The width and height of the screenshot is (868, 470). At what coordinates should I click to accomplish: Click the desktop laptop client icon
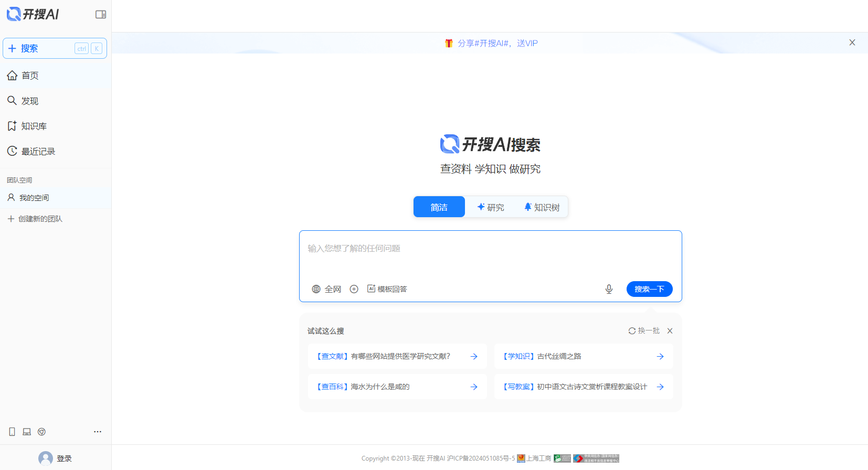[x=27, y=432]
